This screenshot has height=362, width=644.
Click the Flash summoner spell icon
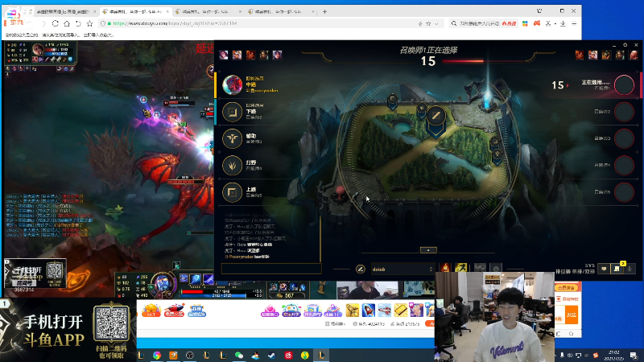tap(460, 269)
